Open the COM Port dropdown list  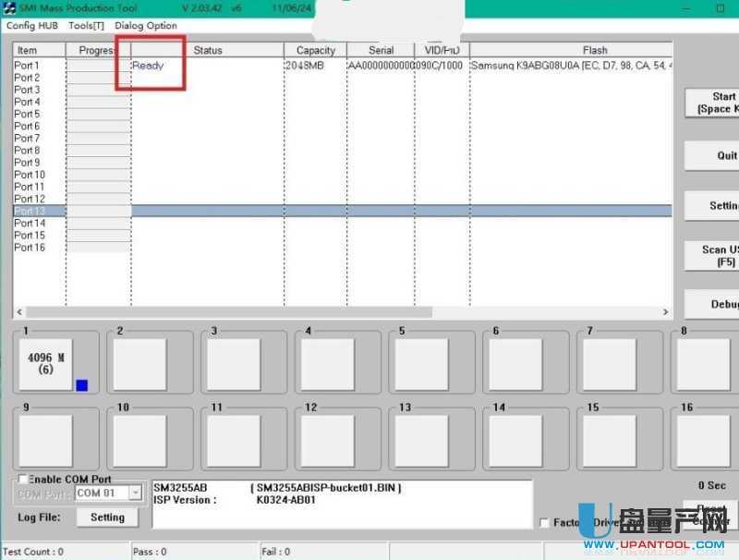point(136,493)
